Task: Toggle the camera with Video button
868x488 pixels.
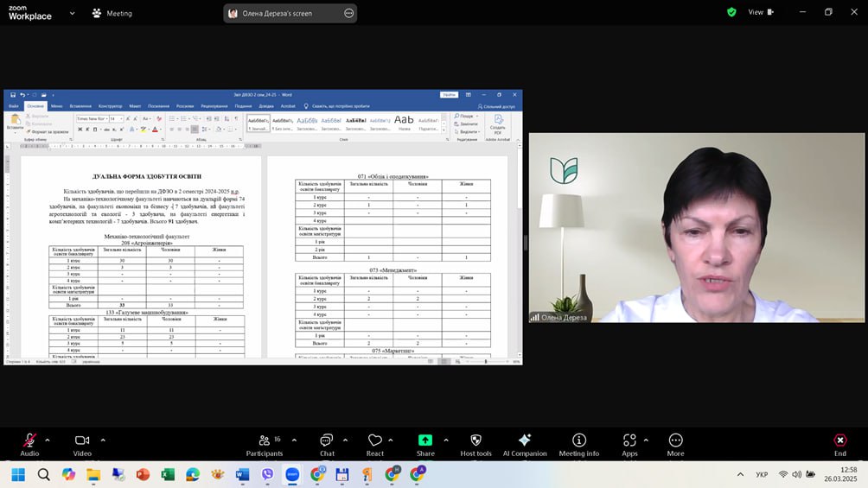Action: pyautogui.click(x=82, y=441)
